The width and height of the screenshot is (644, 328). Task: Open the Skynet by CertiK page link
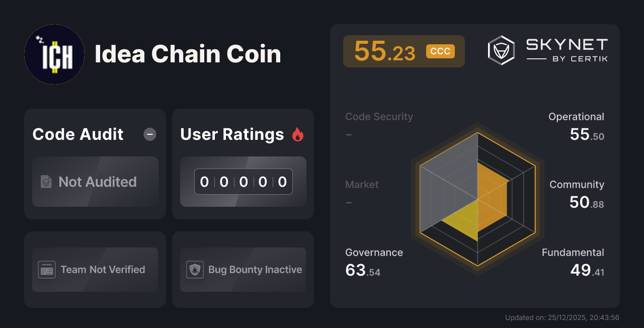548,50
